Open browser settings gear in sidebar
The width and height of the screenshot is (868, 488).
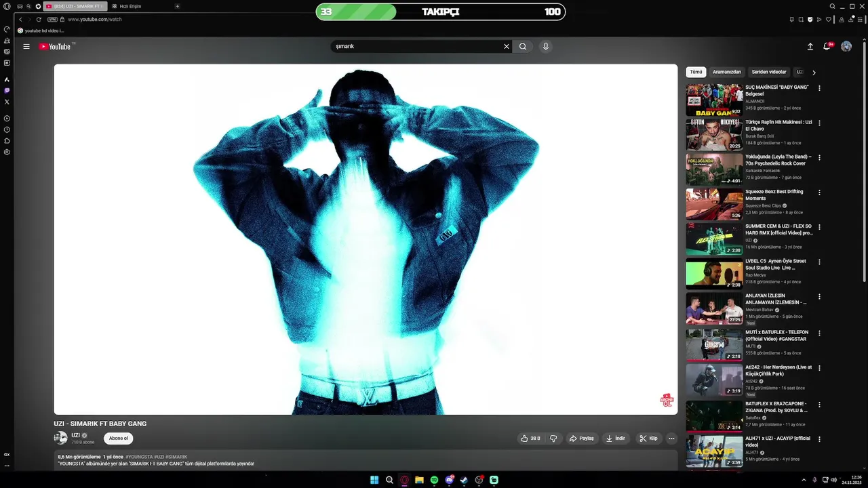click(7, 152)
